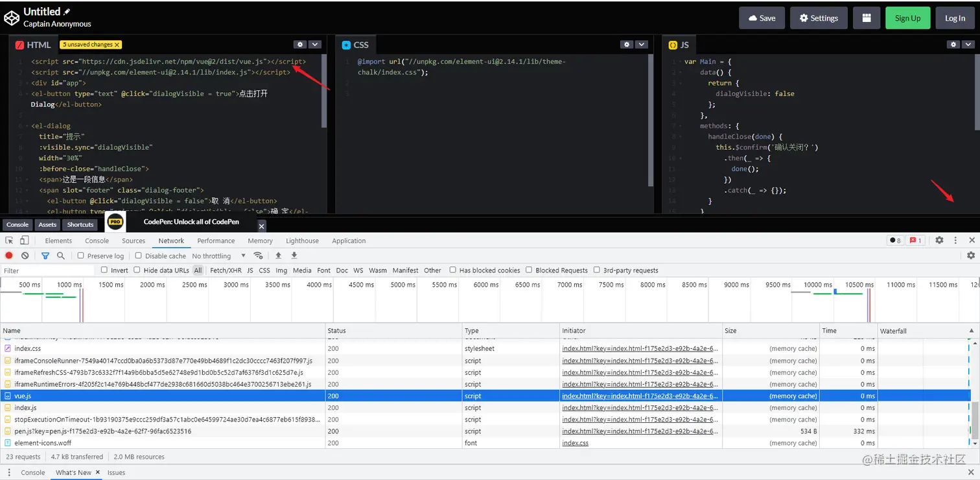
Task: Open pen Settings button
Action: point(819,18)
